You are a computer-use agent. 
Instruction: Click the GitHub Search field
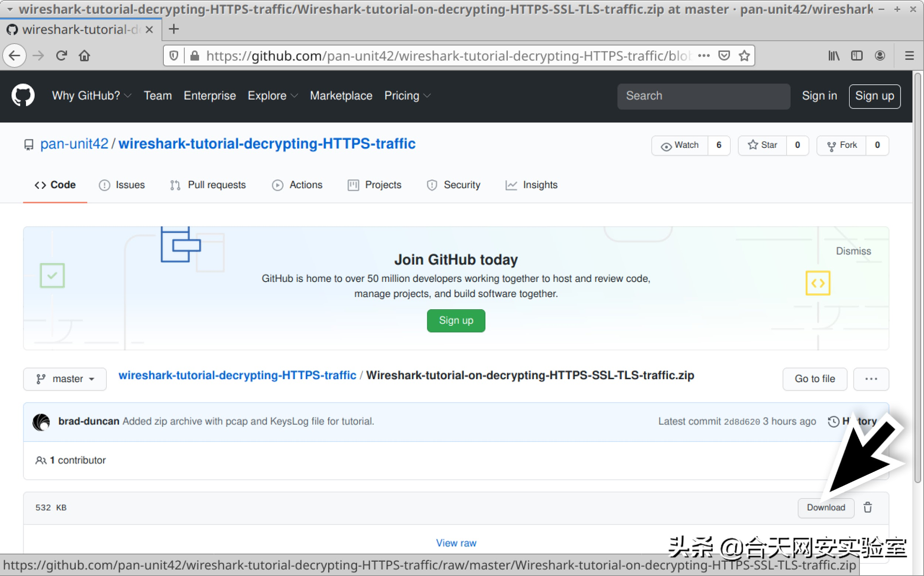coord(703,96)
